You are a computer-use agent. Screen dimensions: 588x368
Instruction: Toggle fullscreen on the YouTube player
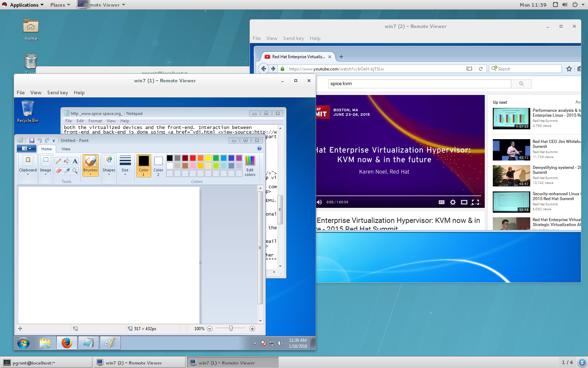pyautogui.click(x=475, y=202)
